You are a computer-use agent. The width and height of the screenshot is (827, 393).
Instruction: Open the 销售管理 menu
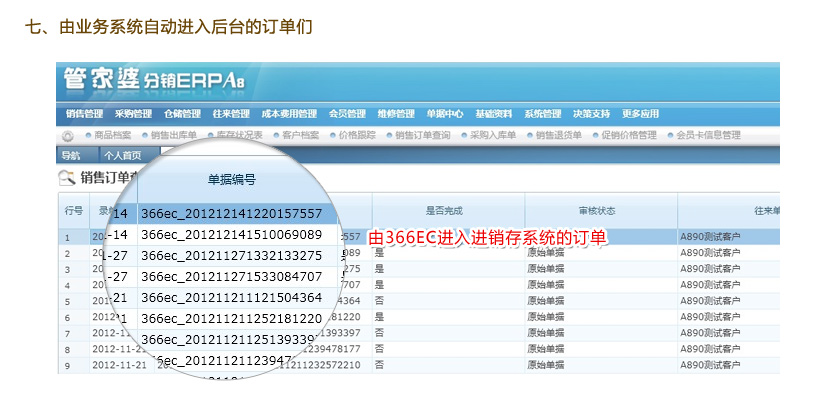84,114
